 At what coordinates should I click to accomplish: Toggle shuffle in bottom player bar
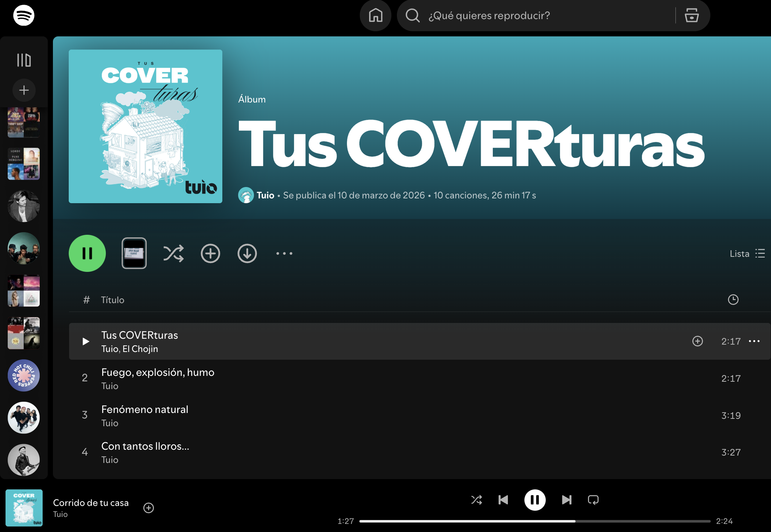click(477, 500)
